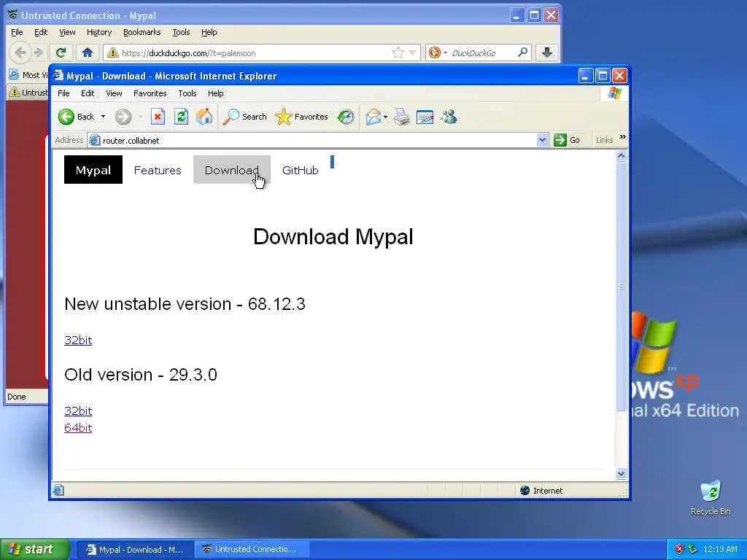The image size is (747, 560).
Task: Open the Back button history dropdown arrow
Action: coord(103,117)
